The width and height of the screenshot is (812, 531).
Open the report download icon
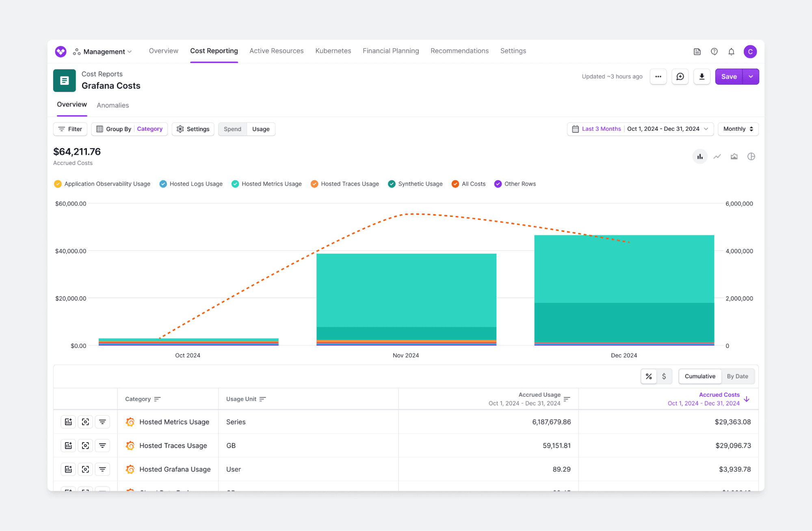(x=702, y=76)
